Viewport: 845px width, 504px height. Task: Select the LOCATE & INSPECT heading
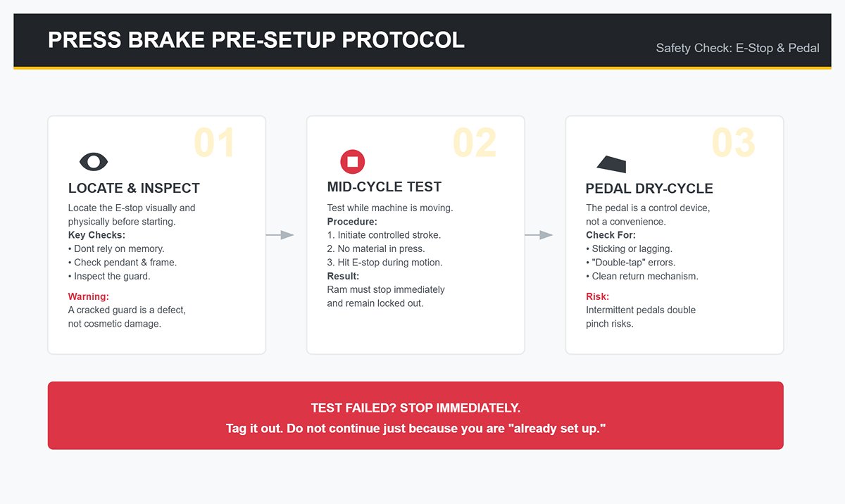coord(134,188)
